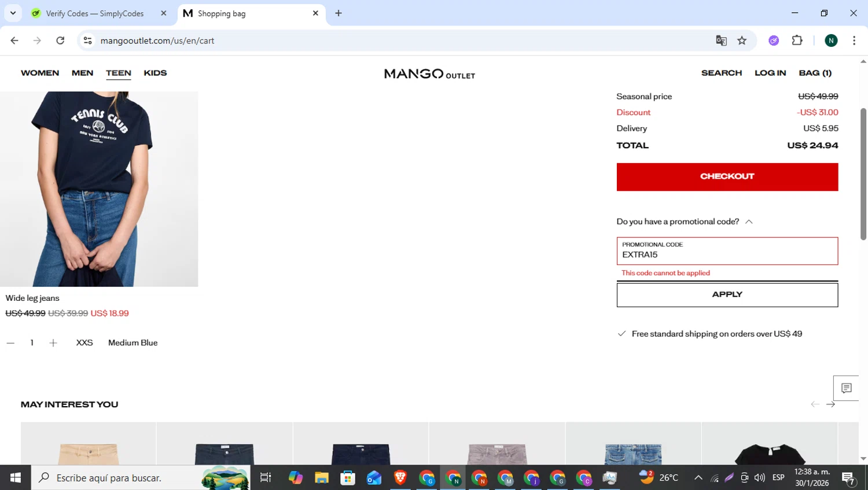Open the purple SimplyCodes extension icon
Viewport: 868px width, 490px height.
coord(774,40)
